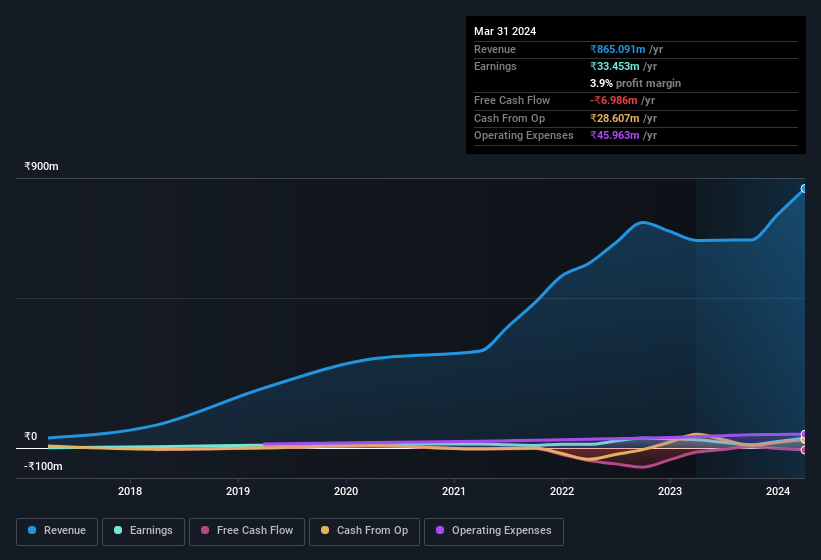Click the Cash From Op label in tooltip

coord(509,118)
